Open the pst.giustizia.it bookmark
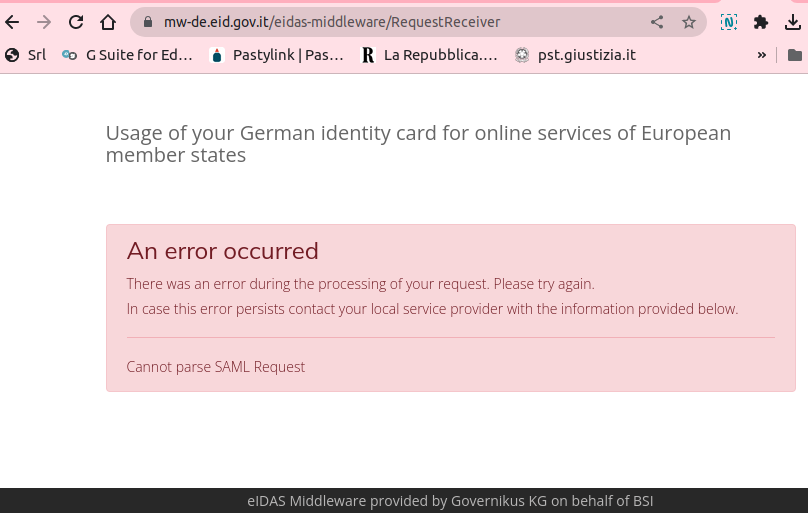Screen dimensions: 808x531 pyautogui.click(x=575, y=55)
